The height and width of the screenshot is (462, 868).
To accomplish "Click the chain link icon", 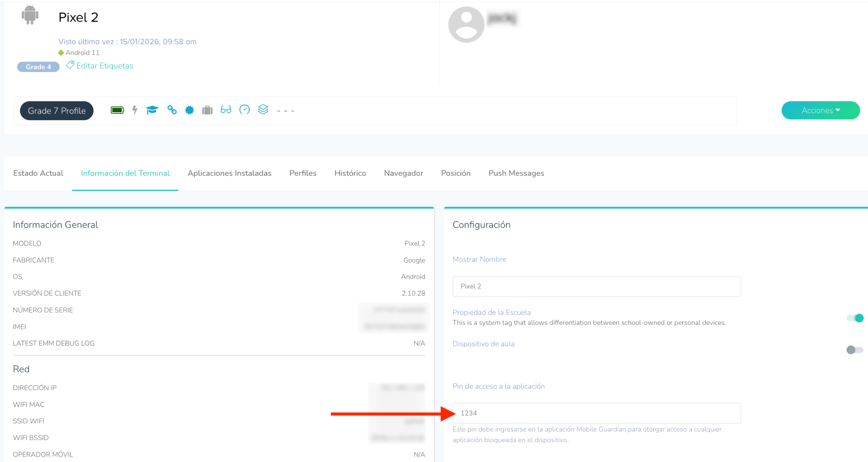I will point(172,110).
